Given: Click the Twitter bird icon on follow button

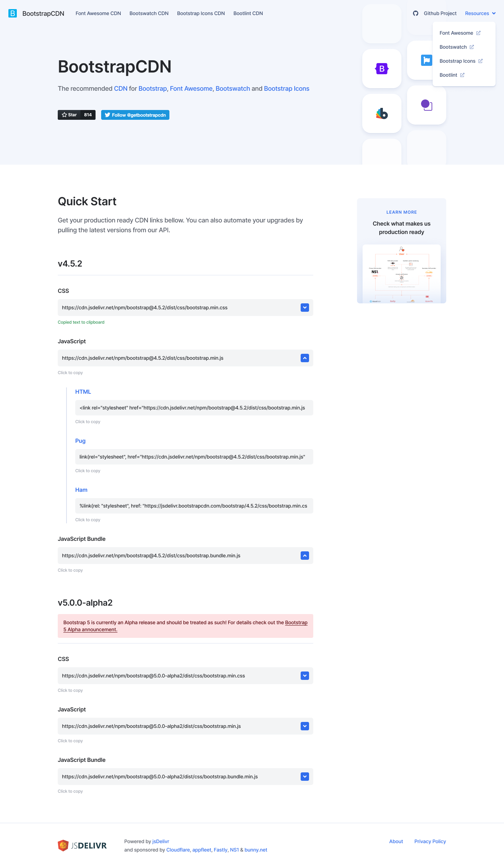Looking at the screenshot, I should click(108, 115).
